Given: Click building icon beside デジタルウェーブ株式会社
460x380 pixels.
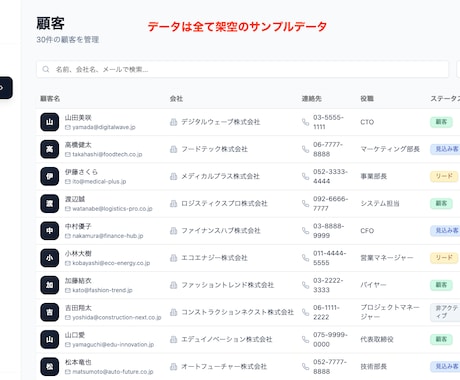Looking at the screenshot, I should pos(173,122).
